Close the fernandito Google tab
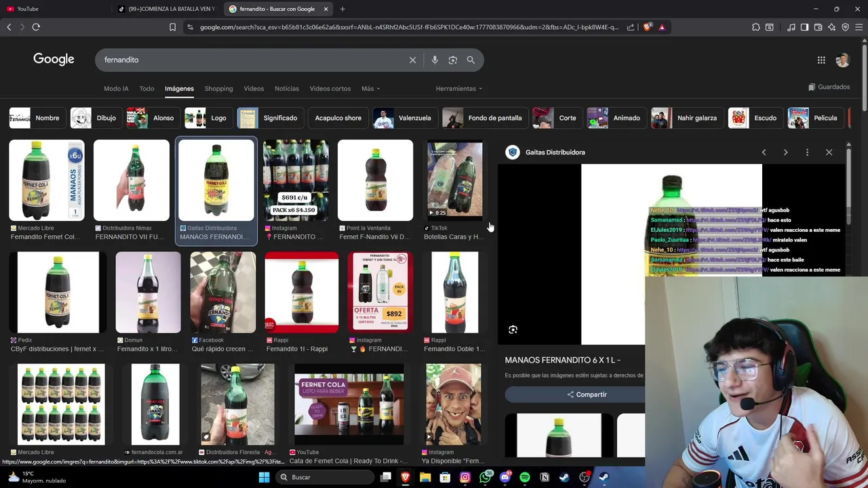 (x=325, y=9)
